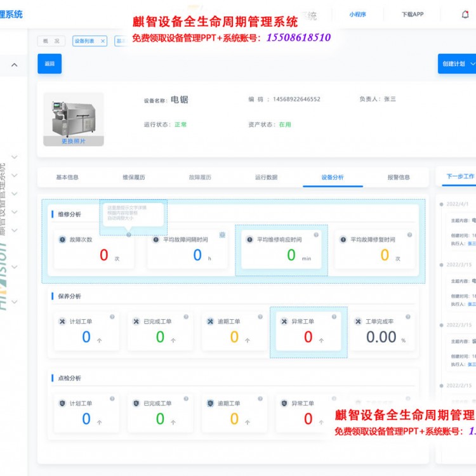Screen dimensions: 476x476
Task: Switch to the 运行数据 tab
Action: [x=266, y=177]
